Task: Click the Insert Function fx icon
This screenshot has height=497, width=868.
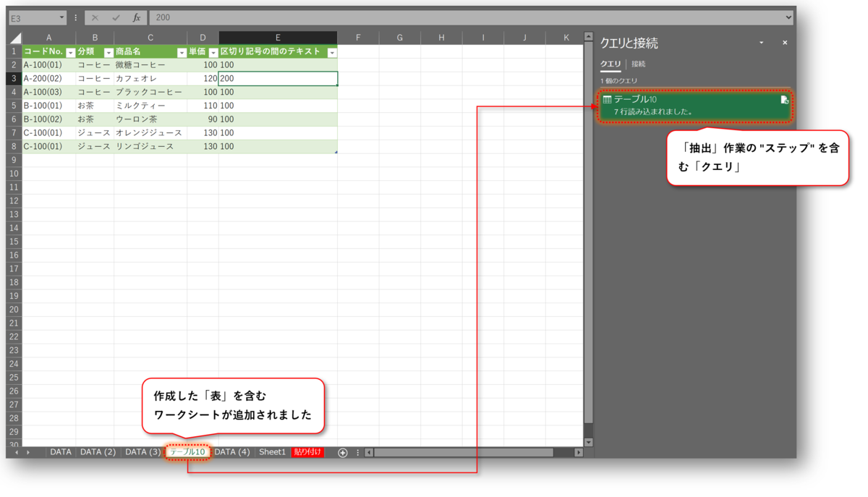Action: pos(135,17)
